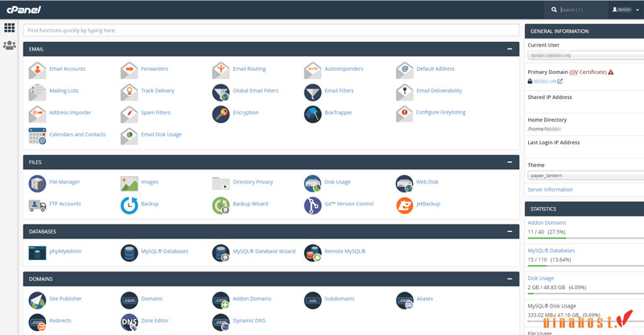Open the Site Publisher icon

[37, 300]
